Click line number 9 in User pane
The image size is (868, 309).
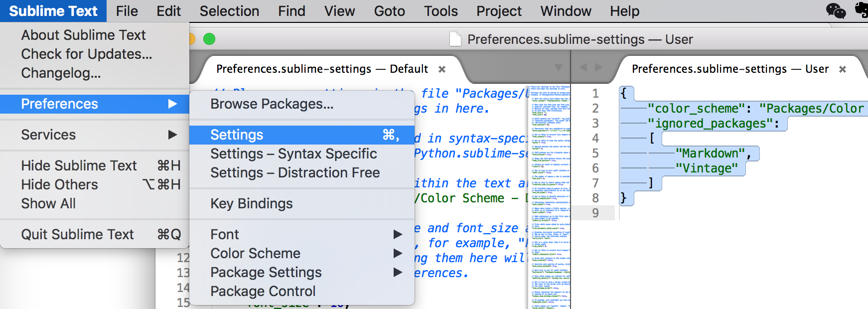pos(595,213)
